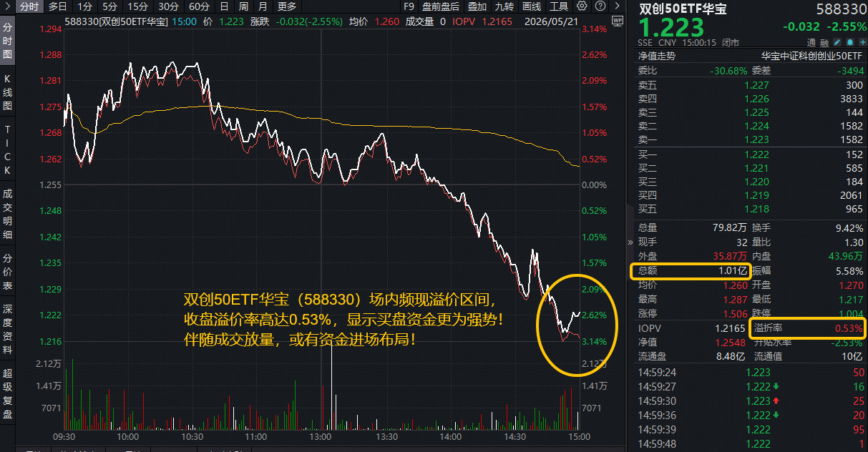Click the 14:59:39 trade tick row
Viewport: 868px width, 452px height.
click(751, 429)
